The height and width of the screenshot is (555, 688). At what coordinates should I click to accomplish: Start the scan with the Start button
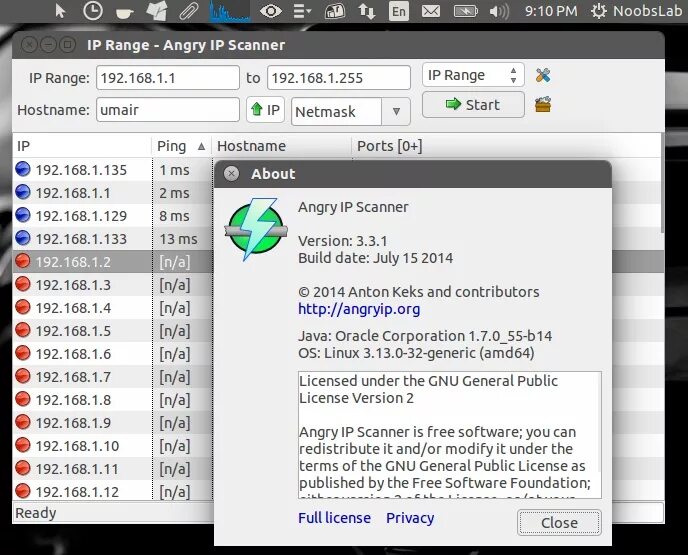(473, 104)
